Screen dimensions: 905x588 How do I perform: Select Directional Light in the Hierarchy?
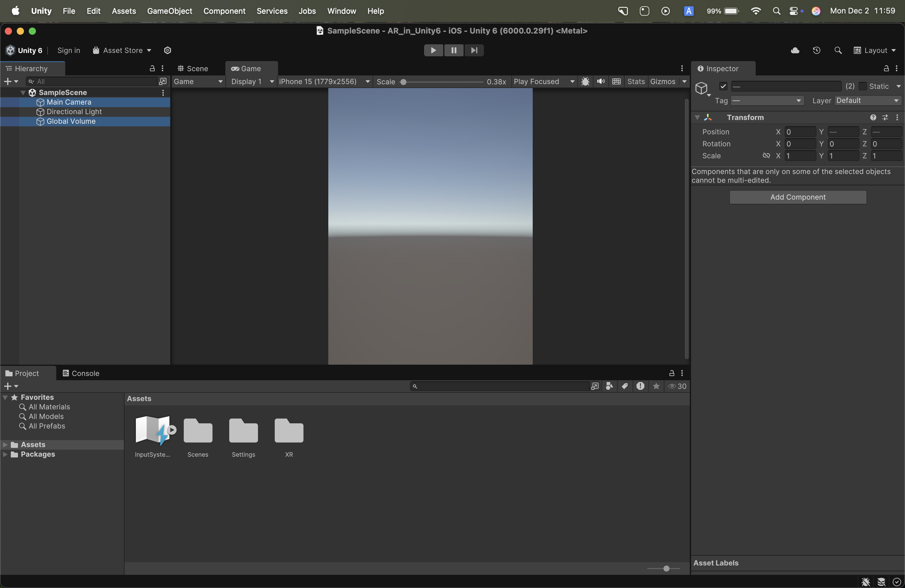tap(74, 111)
